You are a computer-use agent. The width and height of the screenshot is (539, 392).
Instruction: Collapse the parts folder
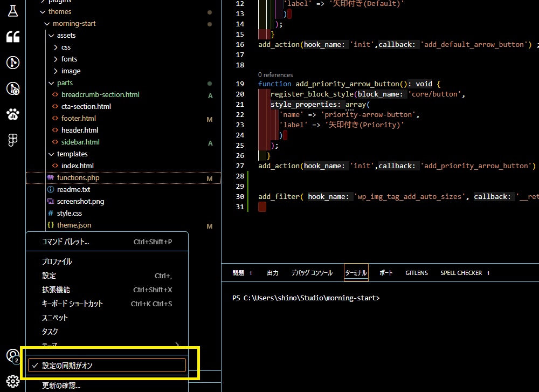51,83
